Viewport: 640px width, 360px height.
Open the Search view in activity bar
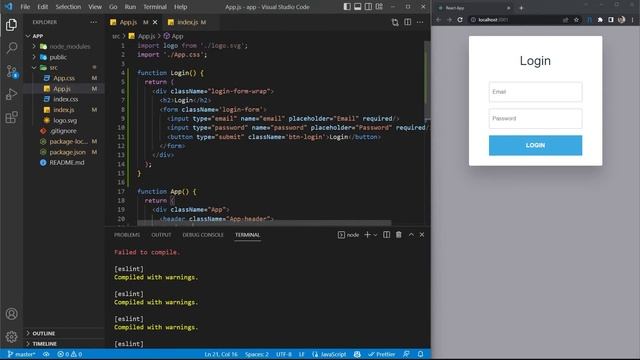pos(11,48)
